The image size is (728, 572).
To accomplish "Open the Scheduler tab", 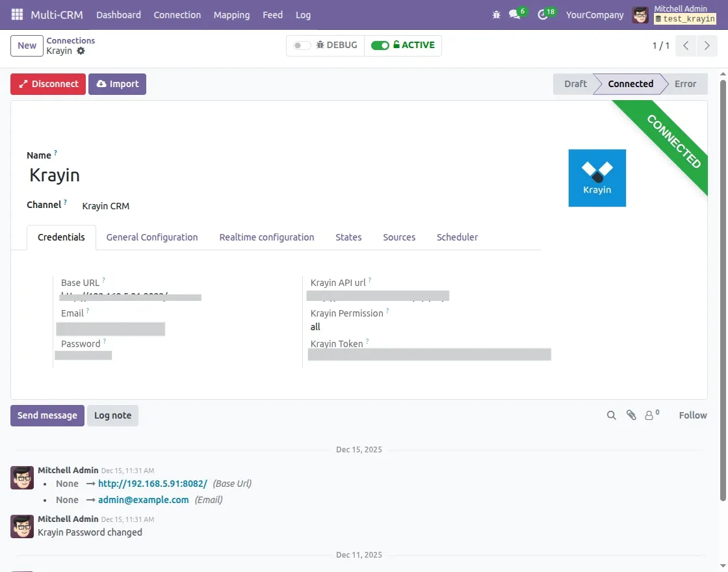I will 457,237.
